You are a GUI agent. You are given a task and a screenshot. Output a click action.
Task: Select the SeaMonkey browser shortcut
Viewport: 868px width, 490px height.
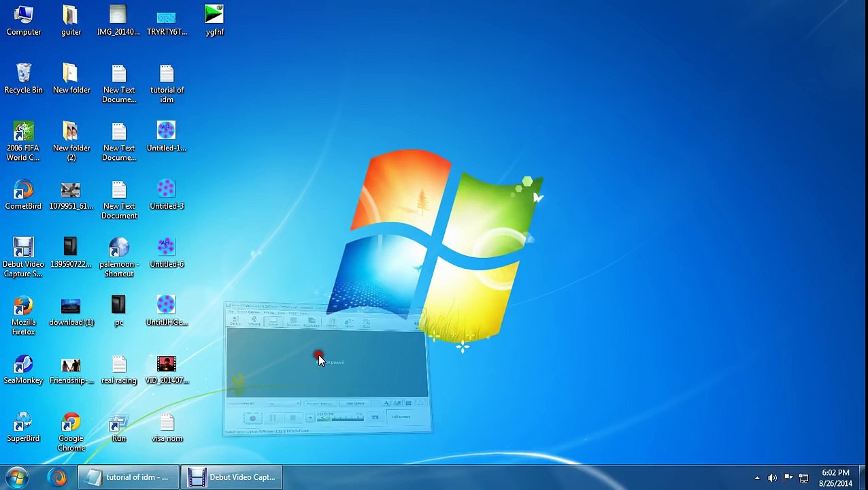(23, 369)
